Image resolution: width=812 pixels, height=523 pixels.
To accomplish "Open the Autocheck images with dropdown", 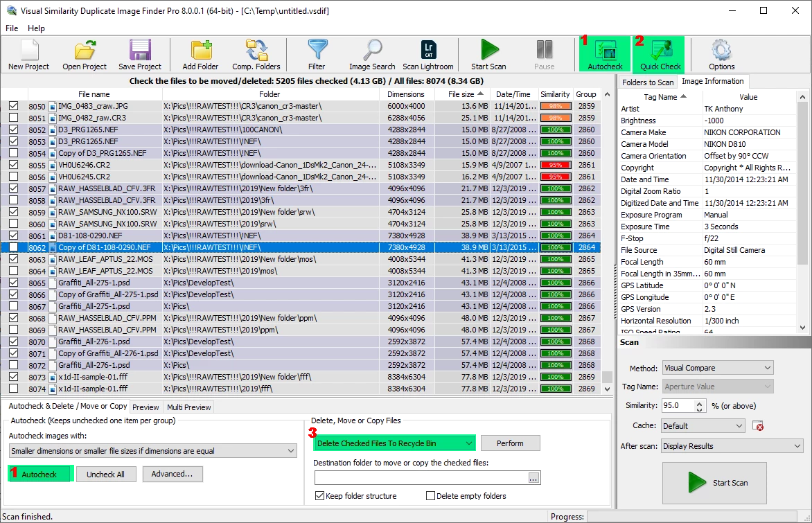I will coord(152,450).
